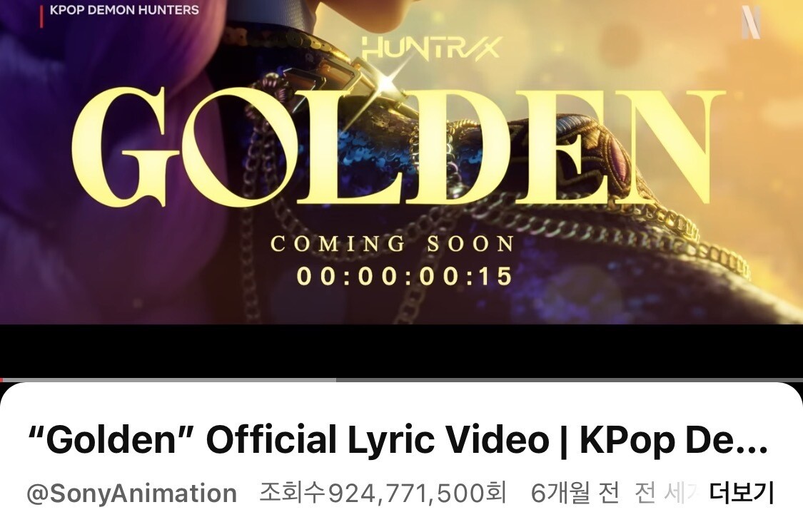Click the KPOP DEMON HUNTERS label

(124, 10)
